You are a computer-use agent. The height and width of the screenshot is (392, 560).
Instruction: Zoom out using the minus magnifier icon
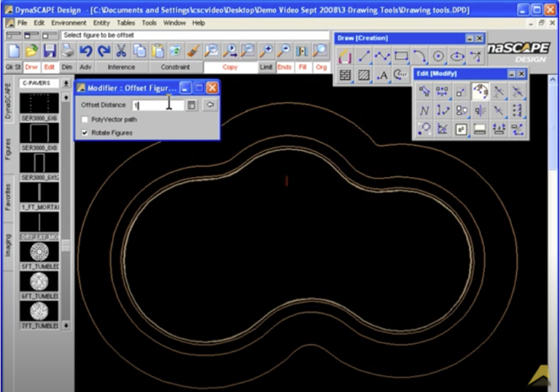pos(284,51)
